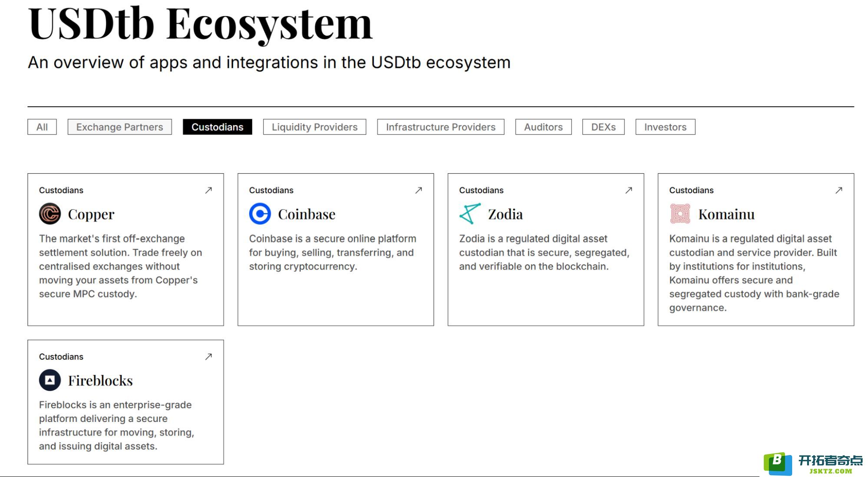Select the Investors filter tab
The width and height of the screenshot is (868, 477).
click(666, 127)
